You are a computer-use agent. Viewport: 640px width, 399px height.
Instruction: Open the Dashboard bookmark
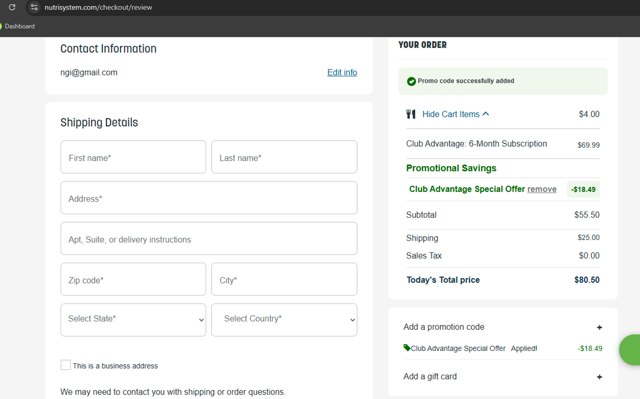tap(18, 26)
